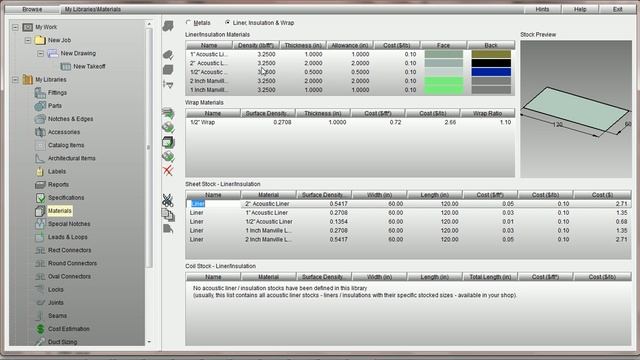Viewport: 640px width, 360px height.
Task: Click the My Work folder icon
Action: click(27, 27)
